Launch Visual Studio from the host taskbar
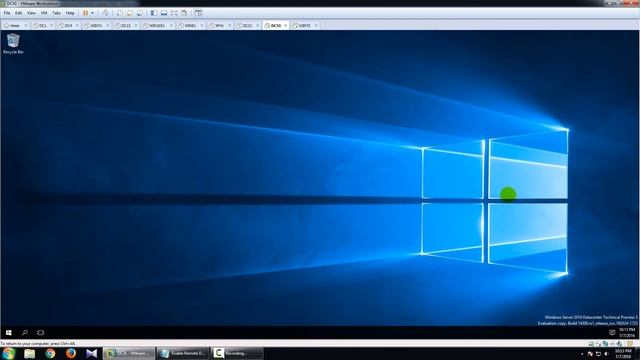 pyautogui.click(x=91, y=353)
